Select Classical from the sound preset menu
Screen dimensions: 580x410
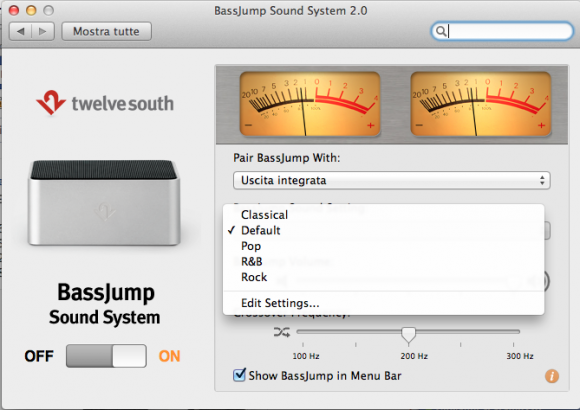click(384, 215)
